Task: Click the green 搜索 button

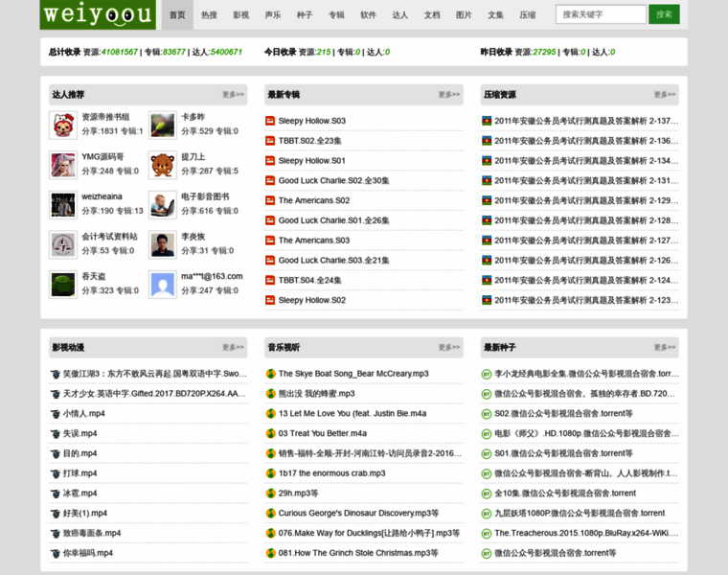Action: 664,14
